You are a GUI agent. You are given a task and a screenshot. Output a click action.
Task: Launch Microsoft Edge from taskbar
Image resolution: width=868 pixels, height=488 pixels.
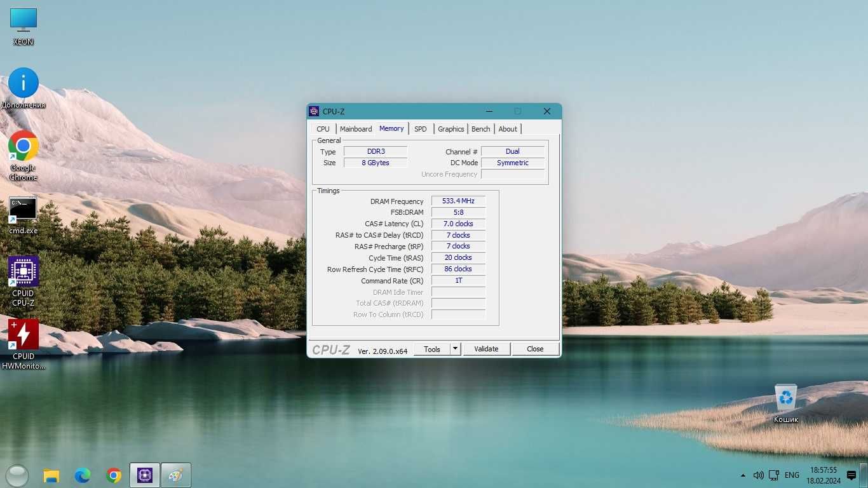(83, 475)
